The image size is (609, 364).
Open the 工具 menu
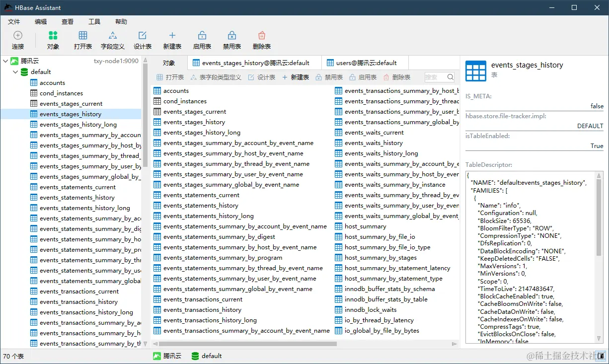94,22
